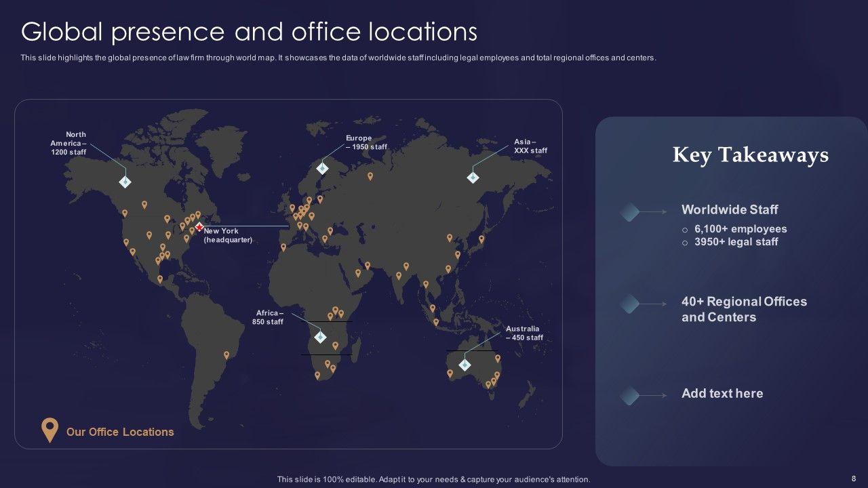Click the North America diamond marker
868x488 pixels.
click(x=125, y=182)
